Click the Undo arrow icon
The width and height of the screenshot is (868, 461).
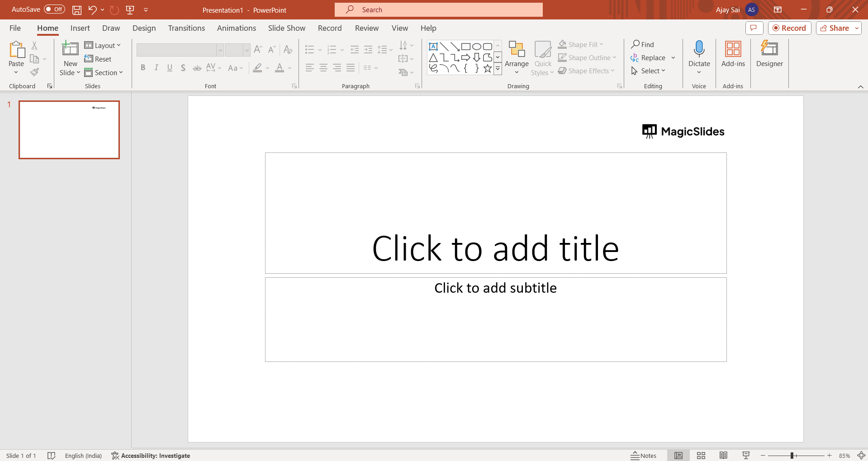(92, 10)
